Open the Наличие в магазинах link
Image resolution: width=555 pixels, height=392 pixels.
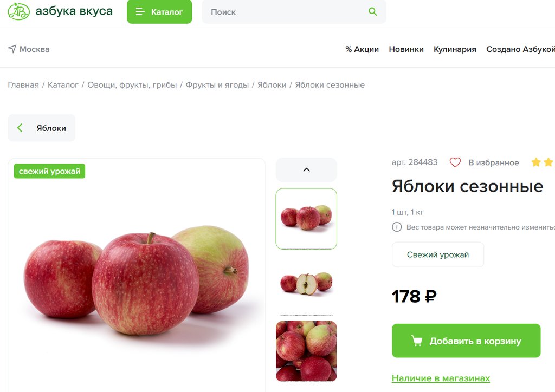[441, 378]
